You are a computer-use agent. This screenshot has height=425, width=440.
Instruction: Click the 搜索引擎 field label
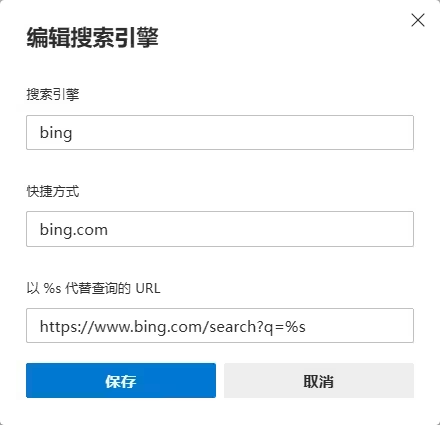click(x=53, y=94)
